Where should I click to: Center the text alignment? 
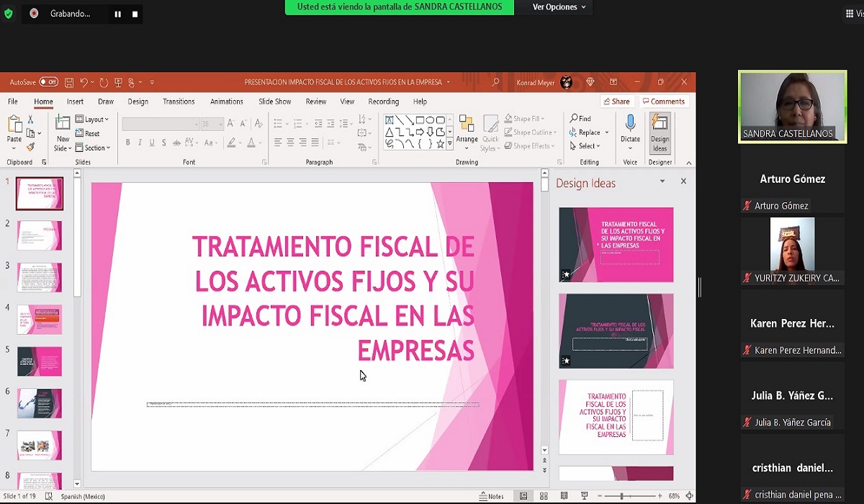pos(290,143)
